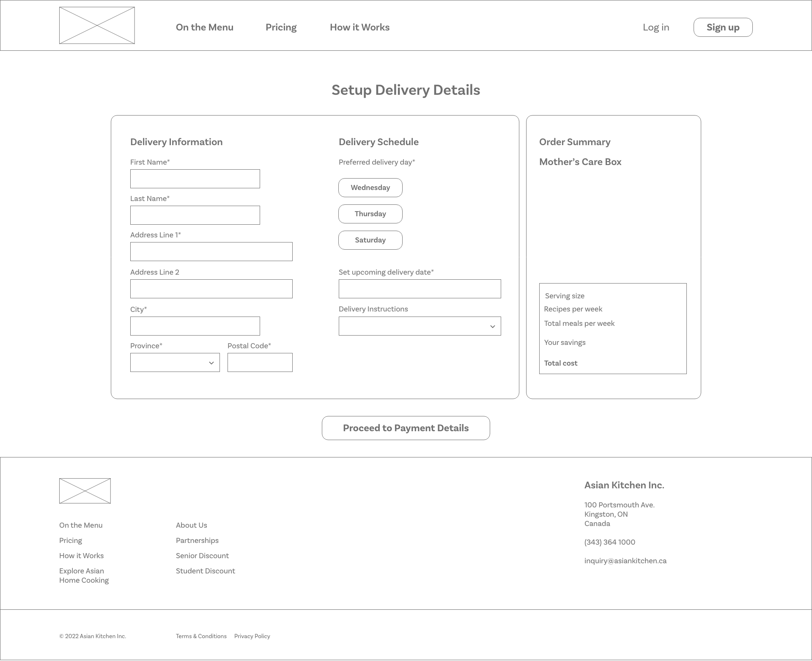Click the Log in link
This screenshot has height=661, width=812.
[656, 27]
